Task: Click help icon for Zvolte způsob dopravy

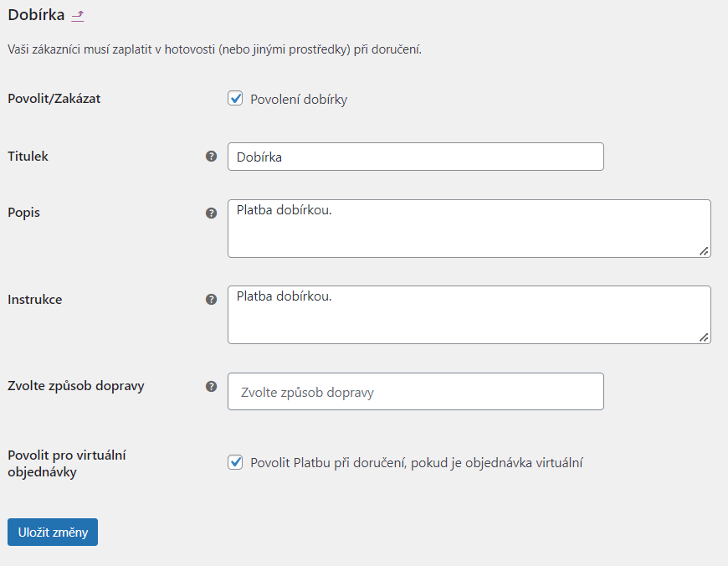Action: click(x=211, y=387)
